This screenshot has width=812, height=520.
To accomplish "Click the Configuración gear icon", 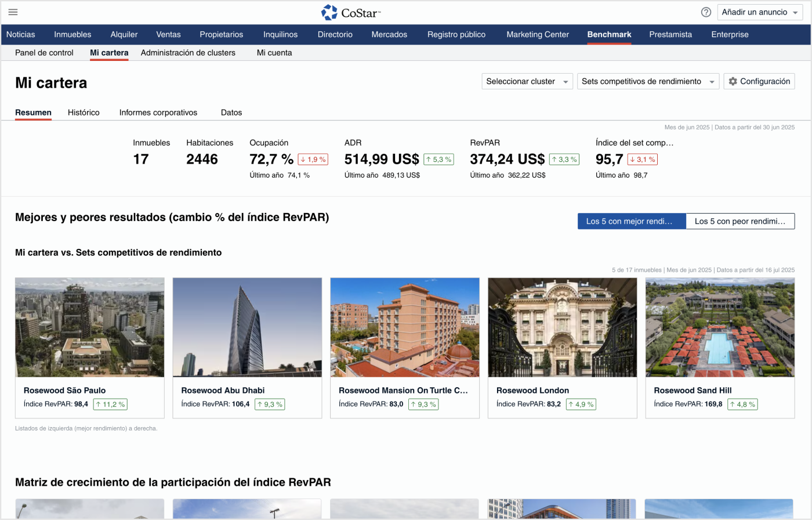I will (733, 81).
